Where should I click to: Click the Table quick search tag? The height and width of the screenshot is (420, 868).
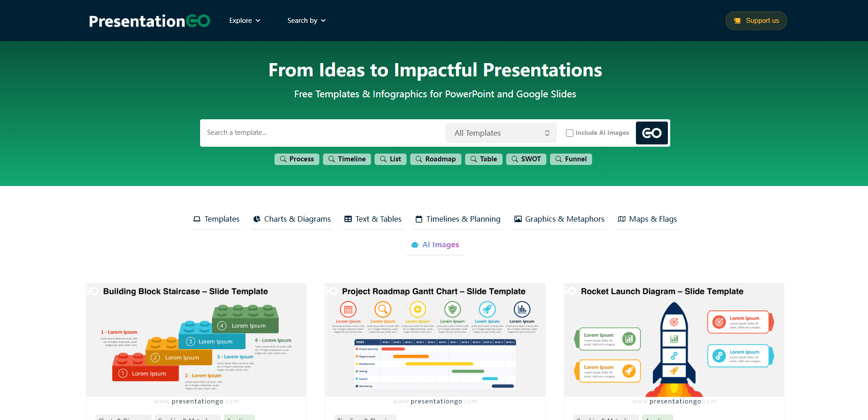click(x=484, y=159)
